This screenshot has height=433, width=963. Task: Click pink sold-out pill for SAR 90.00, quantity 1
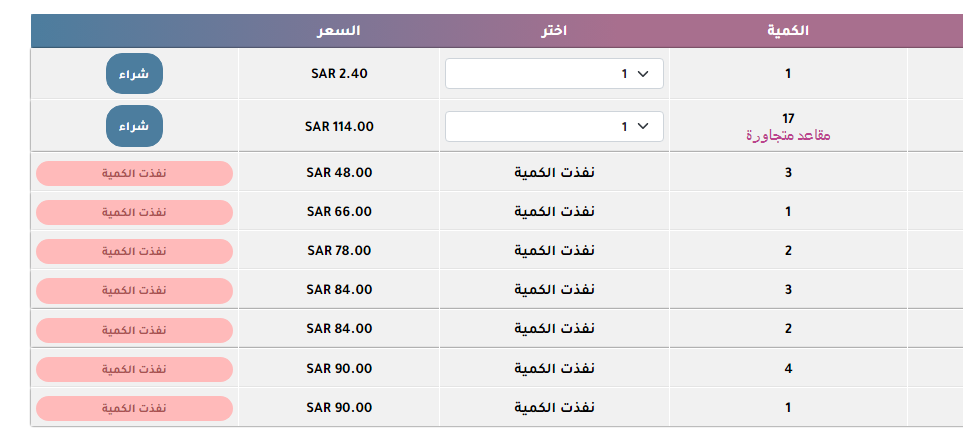point(135,408)
